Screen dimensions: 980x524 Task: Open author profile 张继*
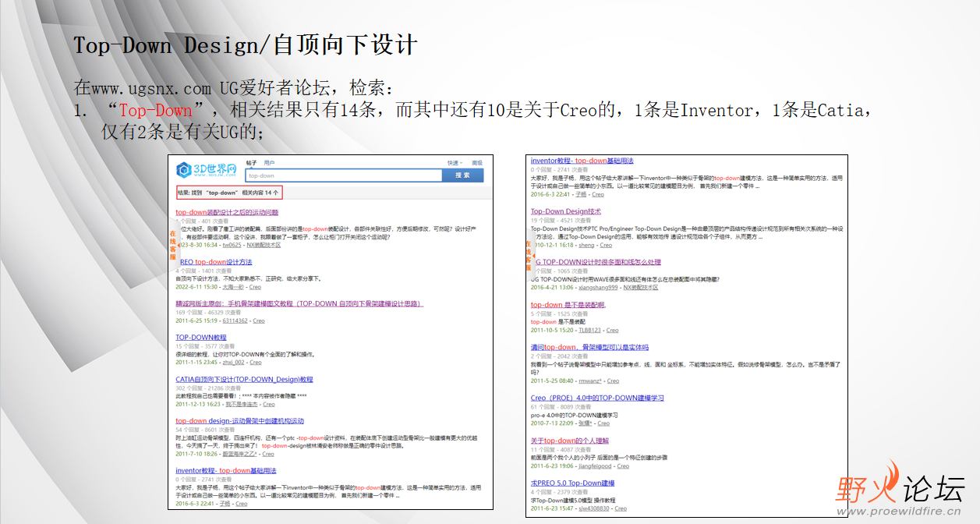586,423
